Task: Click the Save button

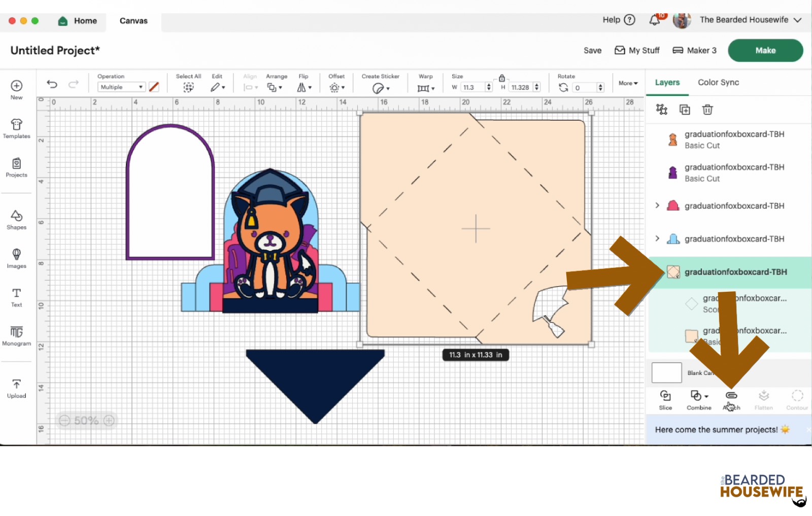Action: [592, 50]
